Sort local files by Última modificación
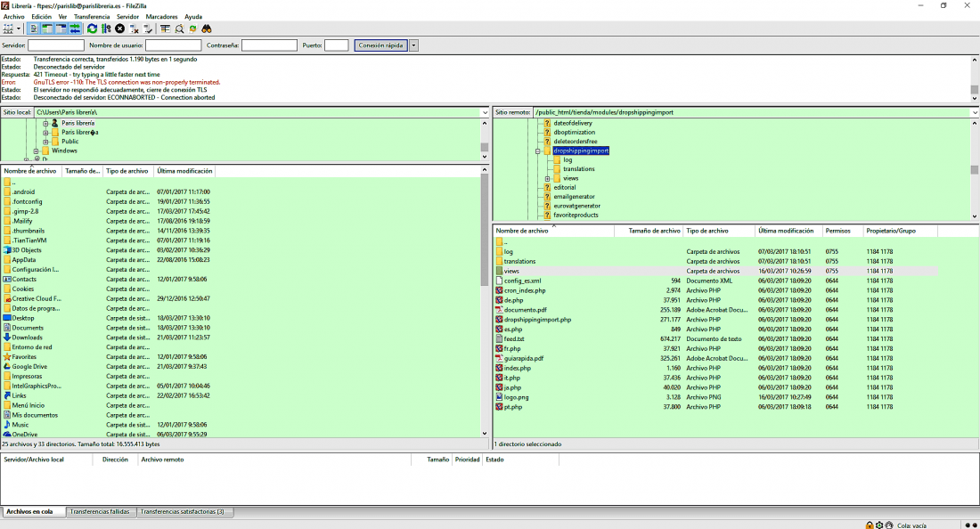Screen dimensions: 980x529 184,171
